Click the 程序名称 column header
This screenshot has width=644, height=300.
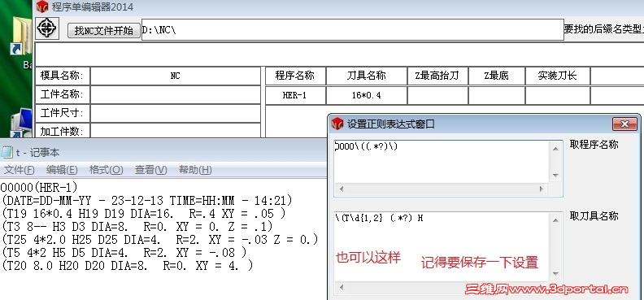295,76
